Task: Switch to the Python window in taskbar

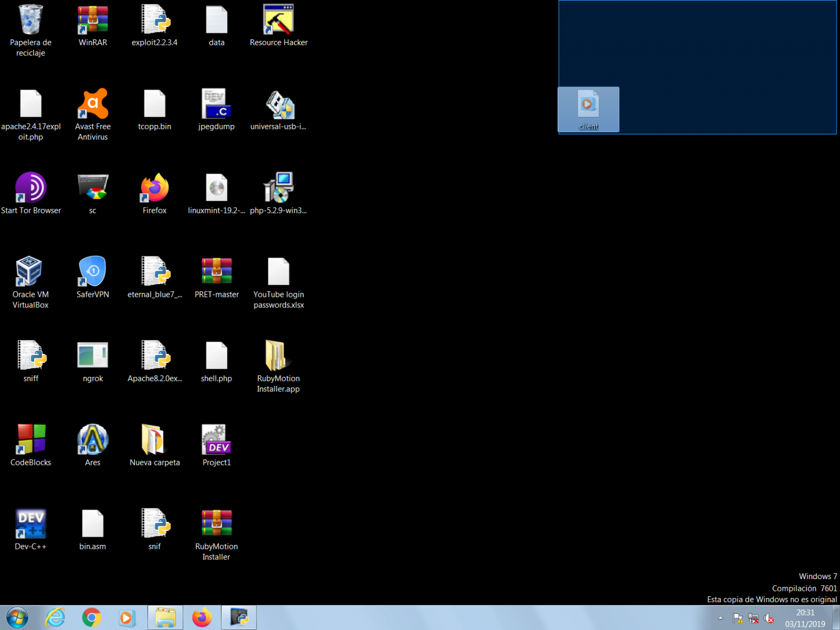Action: 239,618
